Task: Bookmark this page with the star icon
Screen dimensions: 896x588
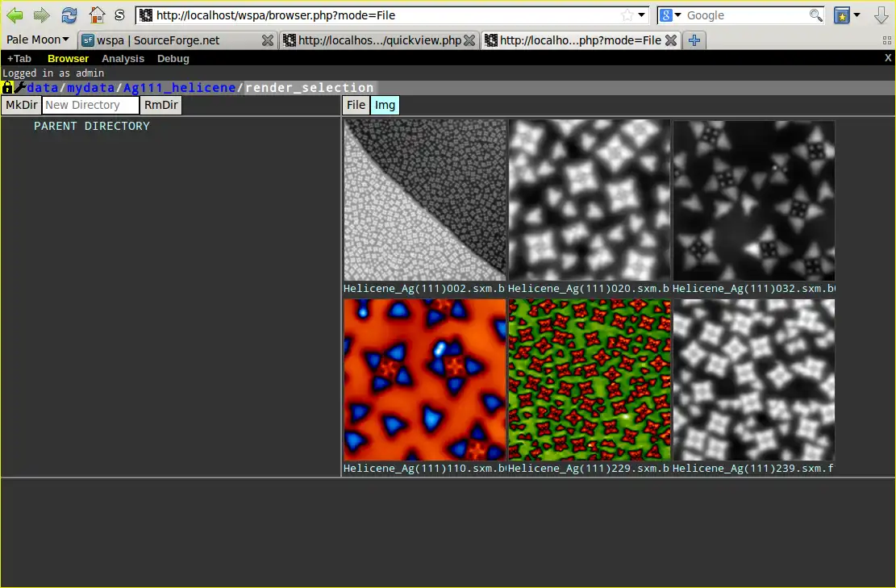Action: tap(627, 15)
